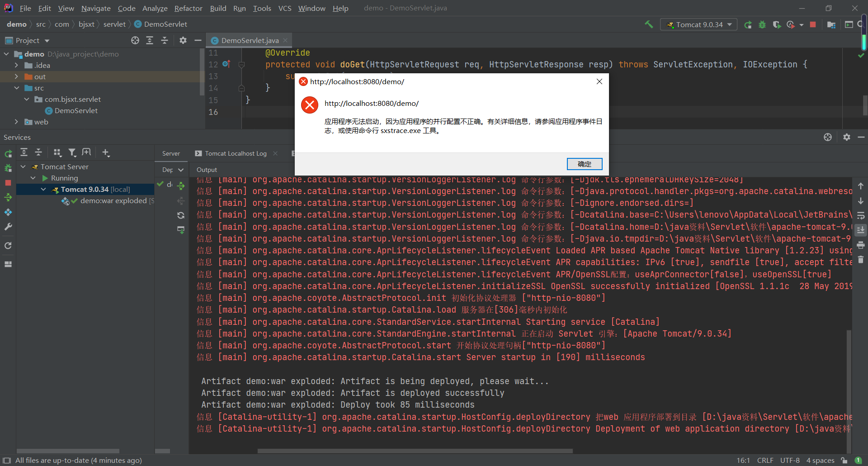Image resolution: width=868 pixels, height=466 pixels.
Task: Open the Build menu
Action: point(218,8)
